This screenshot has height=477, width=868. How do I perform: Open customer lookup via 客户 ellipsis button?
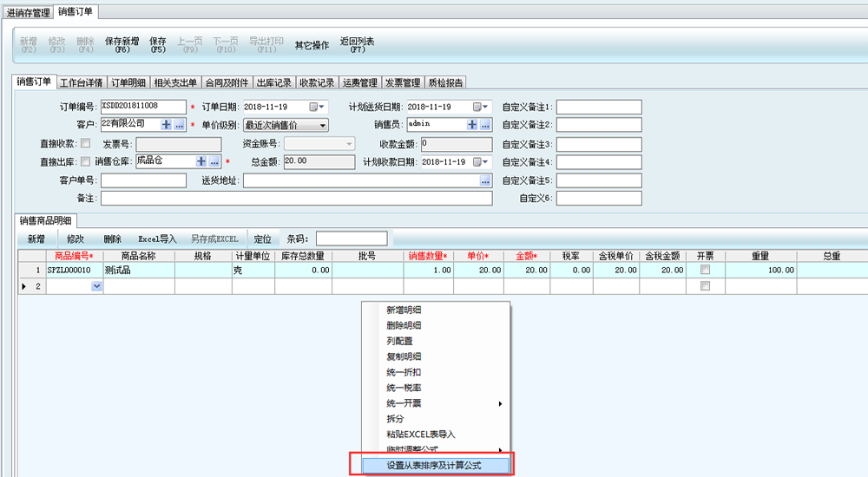[x=179, y=125]
